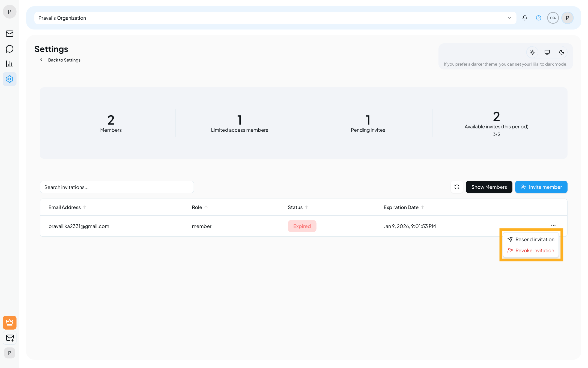Open the chat panel from sidebar

10,49
